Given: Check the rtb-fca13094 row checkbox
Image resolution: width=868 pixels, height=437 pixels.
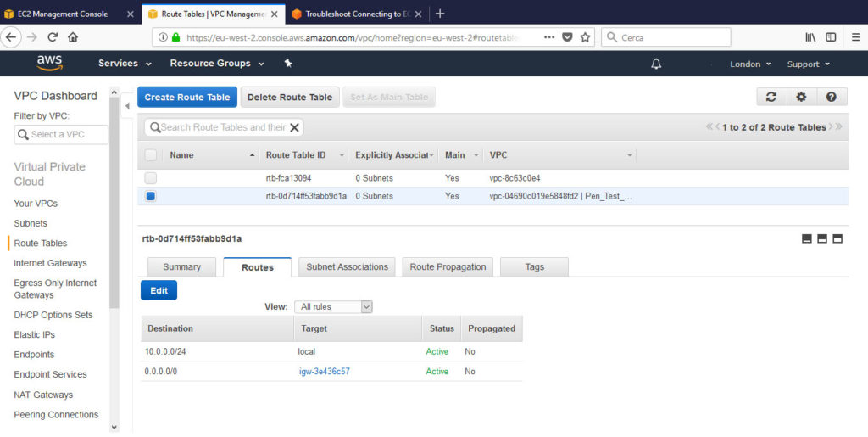Looking at the screenshot, I should tap(151, 178).
